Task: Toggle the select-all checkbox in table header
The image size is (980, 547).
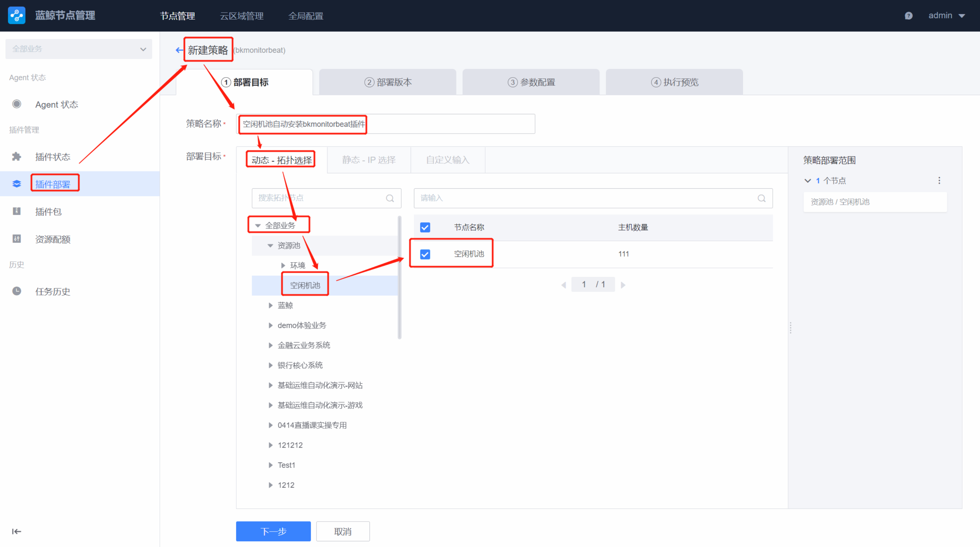Action: pos(425,227)
